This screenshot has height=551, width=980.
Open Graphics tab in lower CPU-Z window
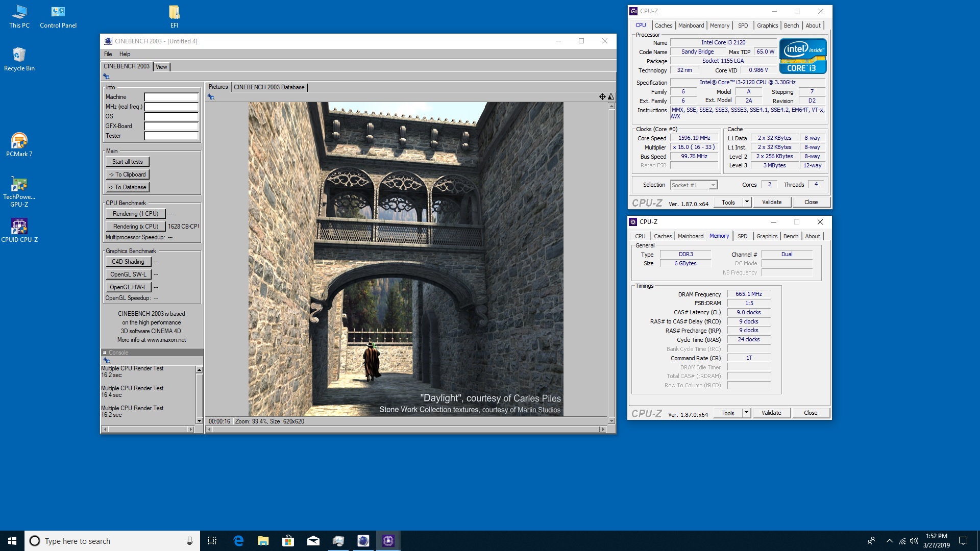(x=767, y=236)
